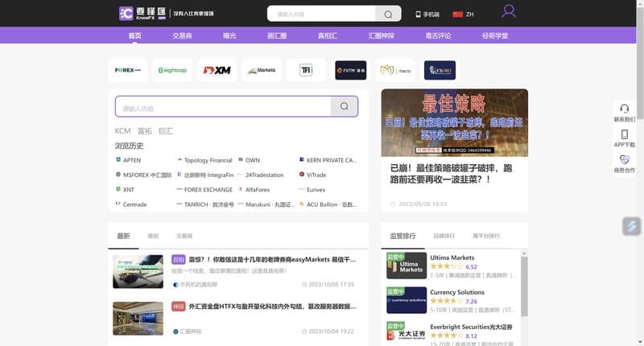Open the 最佳策略 featured banner image
The width and height of the screenshot is (644, 346).
tap(454, 123)
